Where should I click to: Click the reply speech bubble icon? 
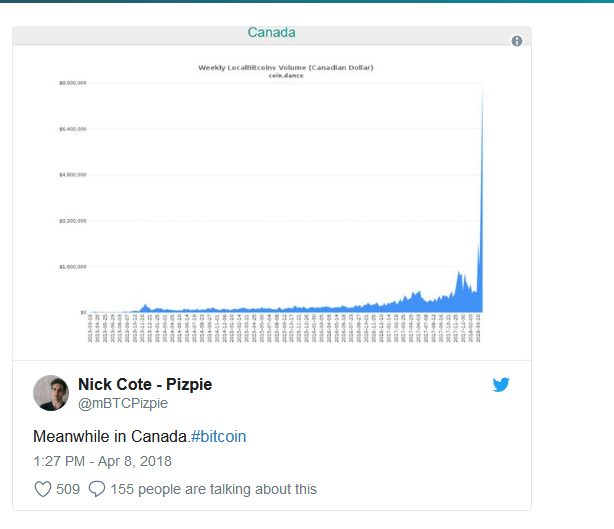tap(97, 489)
